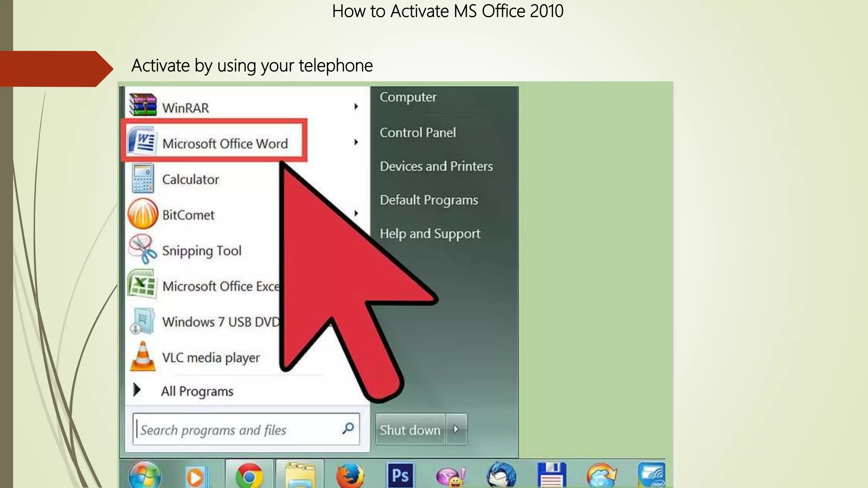Open Control Panel

(x=418, y=133)
